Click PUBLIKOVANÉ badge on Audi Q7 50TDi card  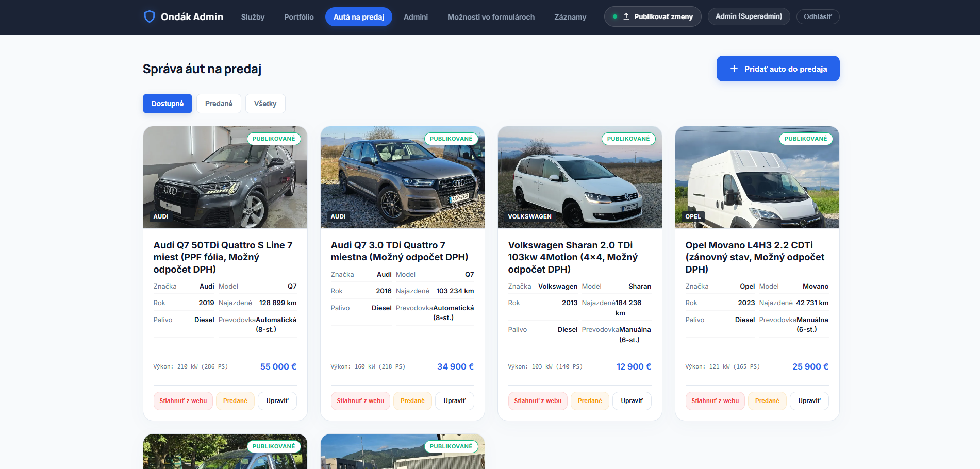pyautogui.click(x=274, y=139)
